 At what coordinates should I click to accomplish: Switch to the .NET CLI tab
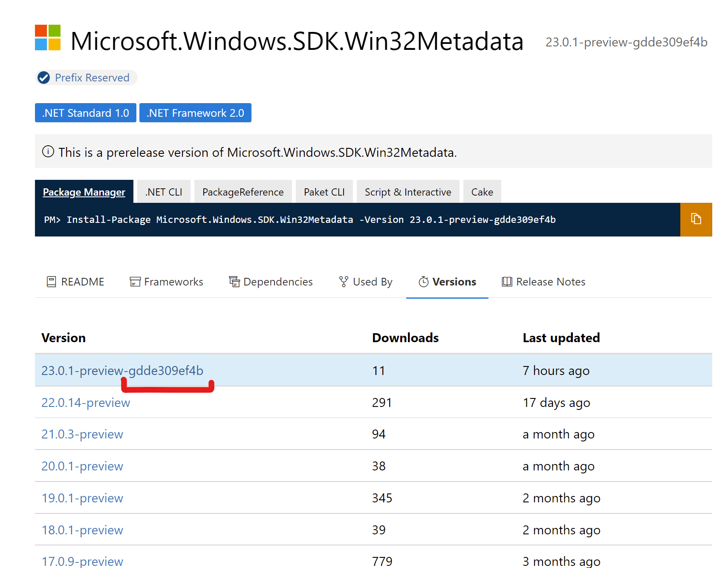pyautogui.click(x=163, y=191)
